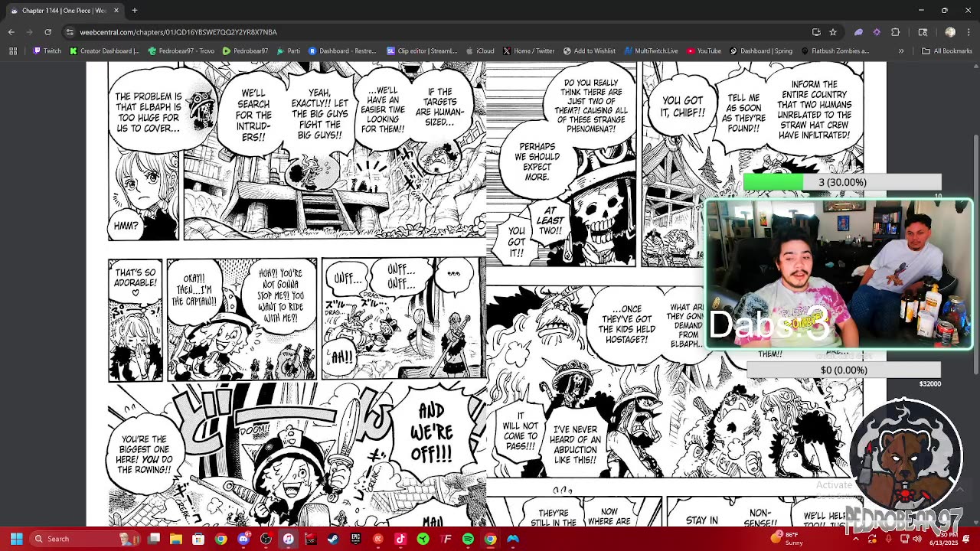The image size is (980, 551).
Task: Open File Explorer from the taskbar
Action: (x=176, y=539)
